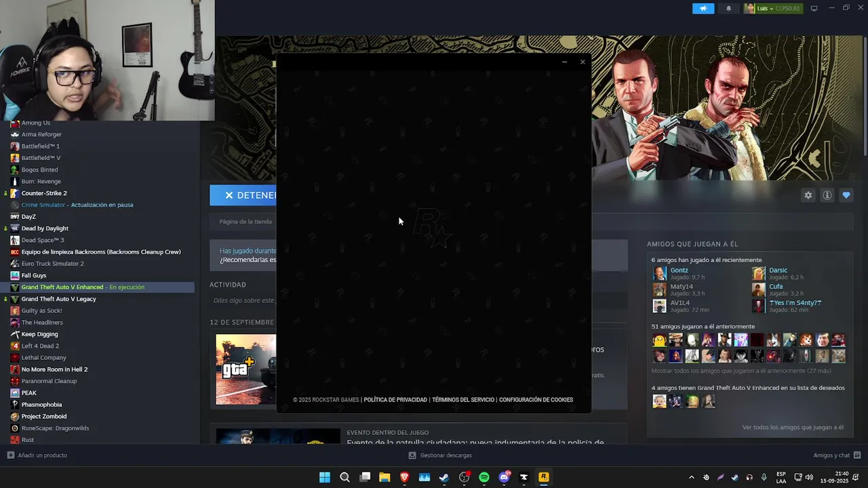
Task: Stop the game with DETENER button
Action: point(243,195)
